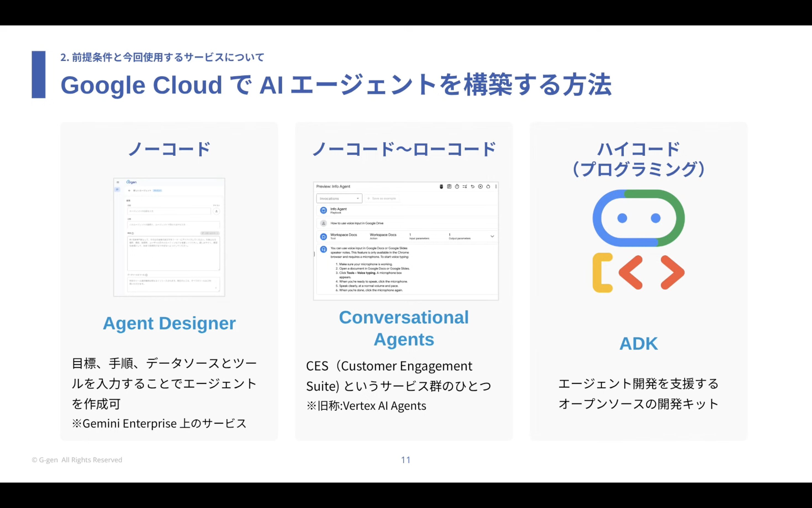This screenshot has height=508, width=812.
Task: Click the circled play icon in Preview toolbar
Action: [480, 187]
